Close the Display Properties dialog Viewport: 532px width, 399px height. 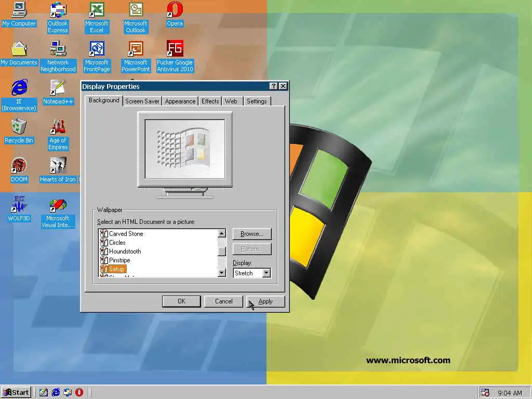point(283,86)
